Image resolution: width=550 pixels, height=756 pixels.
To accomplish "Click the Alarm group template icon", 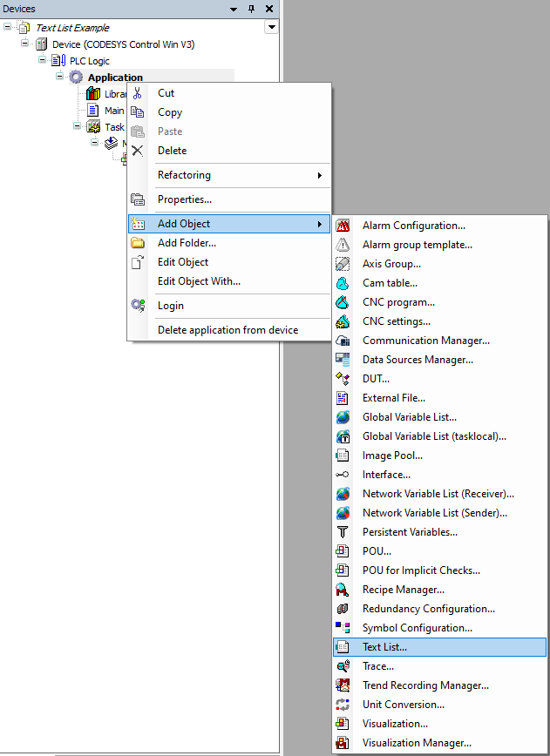I will click(x=343, y=245).
